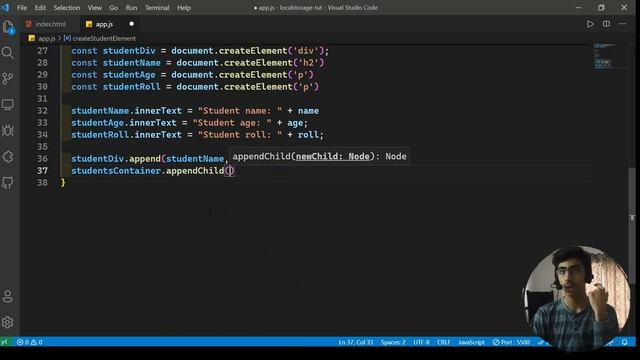Click line number 32 in the gutter
The image size is (640, 360).
coord(42,111)
